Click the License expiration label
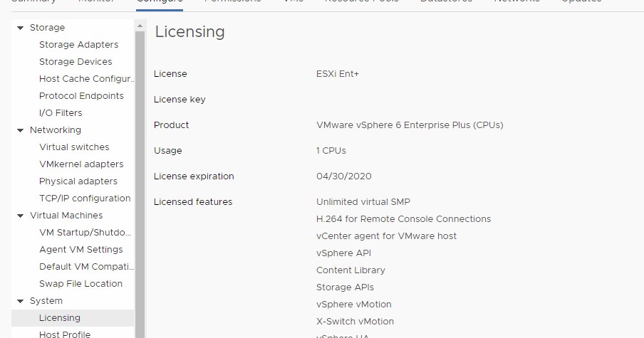644x338 pixels. 194,176
